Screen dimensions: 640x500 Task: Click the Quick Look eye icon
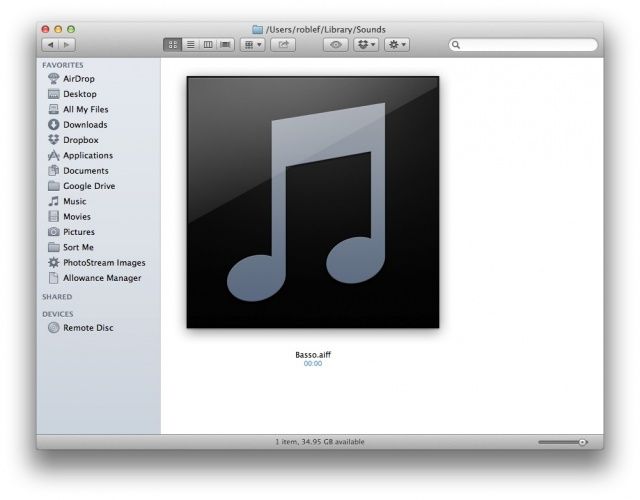335,45
